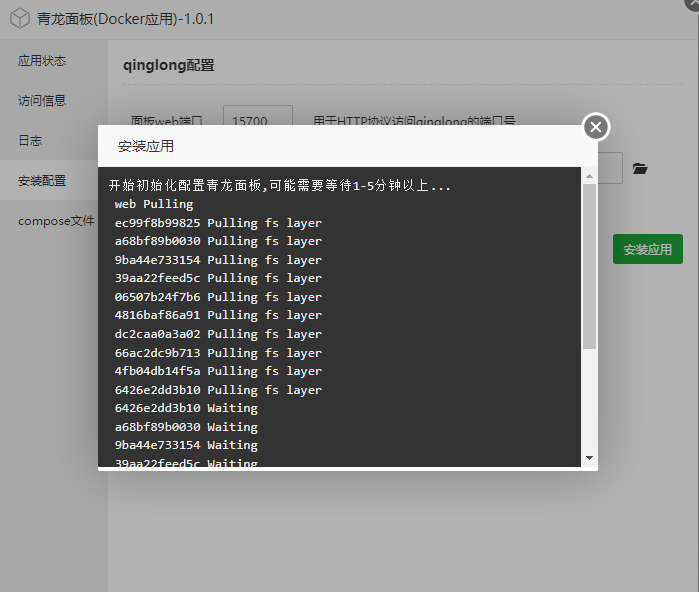This screenshot has width=699, height=592.
Task: Click the 'web Pulling' log line
Action: 154,204
